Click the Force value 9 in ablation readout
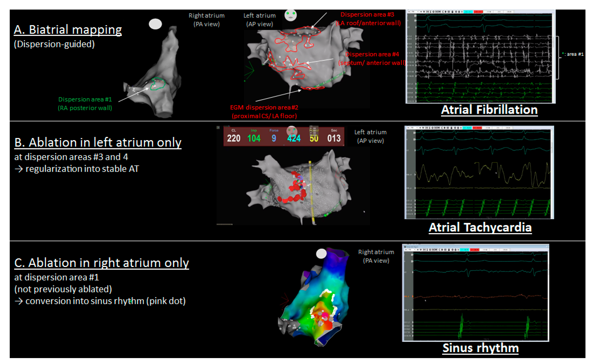 [x=274, y=138]
